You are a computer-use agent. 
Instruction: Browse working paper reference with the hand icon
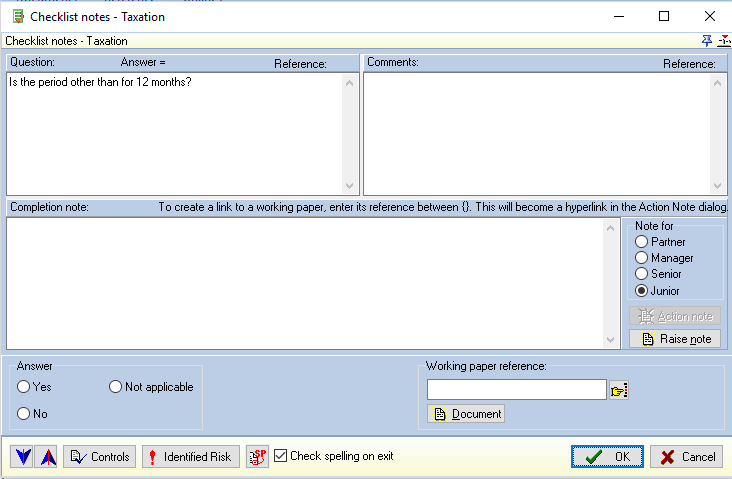pos(619,390)
